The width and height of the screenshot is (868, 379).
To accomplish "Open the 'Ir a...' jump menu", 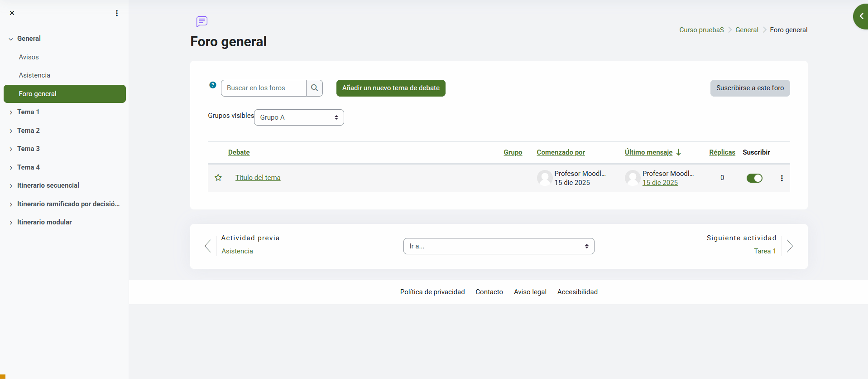I will (x=499, y=246).
